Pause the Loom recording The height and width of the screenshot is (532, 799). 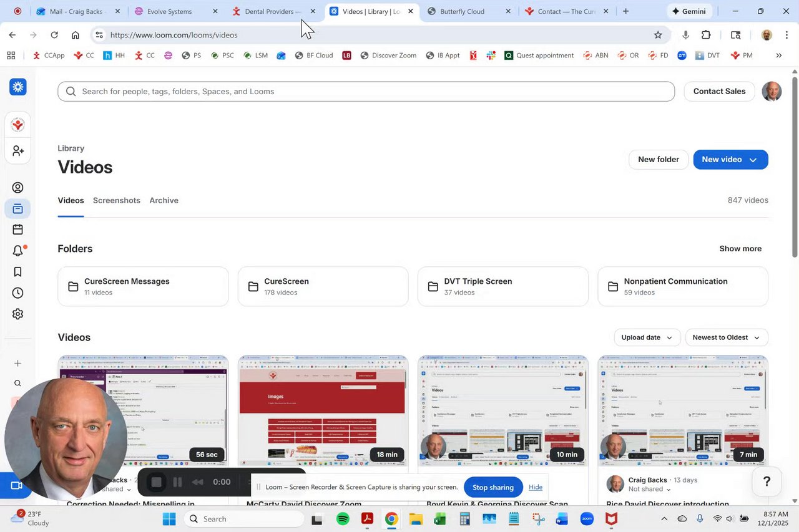[x=177, y=482]
